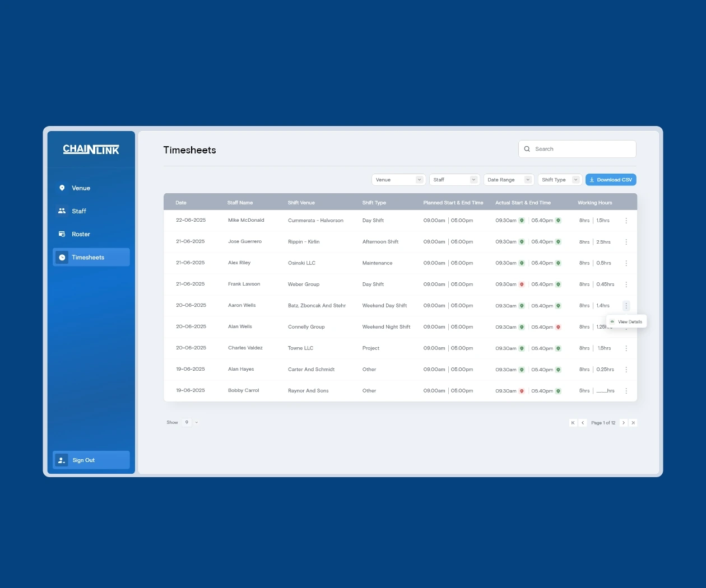Click green end-location pin for Jose Guerrero

(558, 242)
